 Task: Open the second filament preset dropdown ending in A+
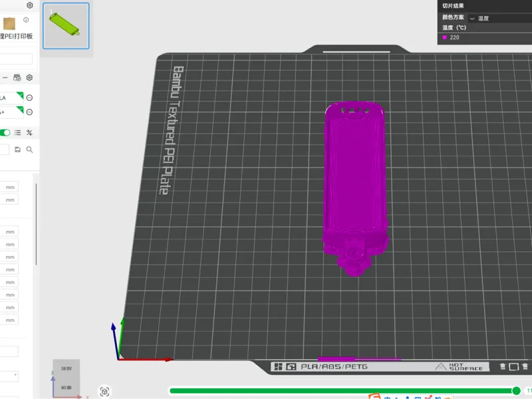tap(11, 112)
